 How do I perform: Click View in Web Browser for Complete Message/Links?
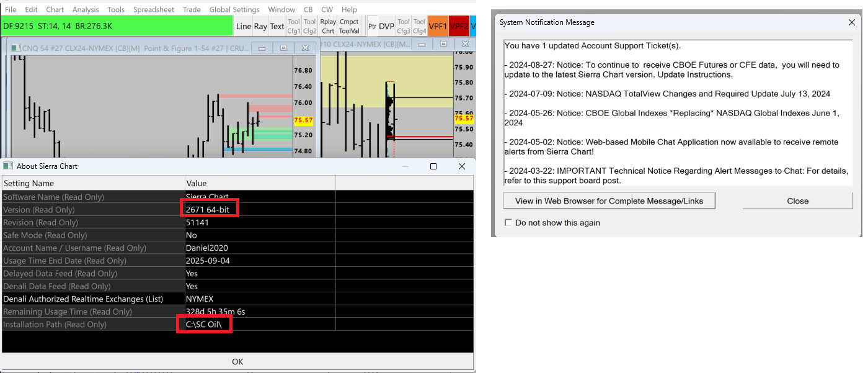[x=609, y=200]
